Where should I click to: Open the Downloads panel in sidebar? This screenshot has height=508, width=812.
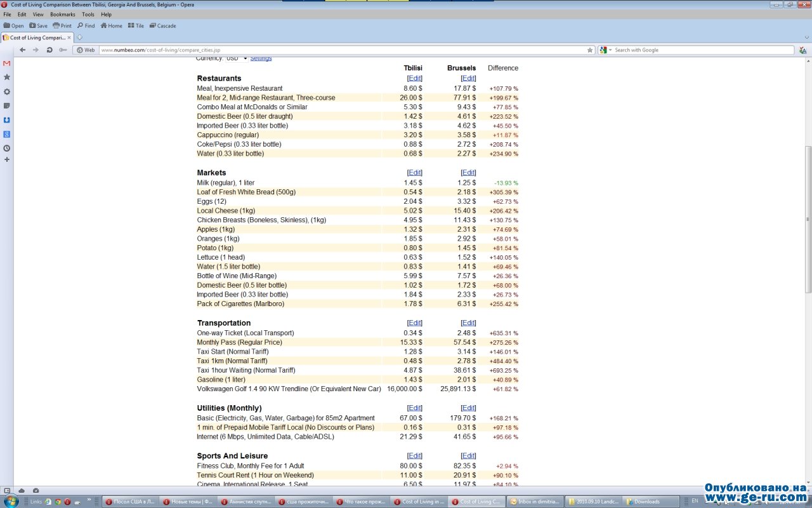pos(7,120)
